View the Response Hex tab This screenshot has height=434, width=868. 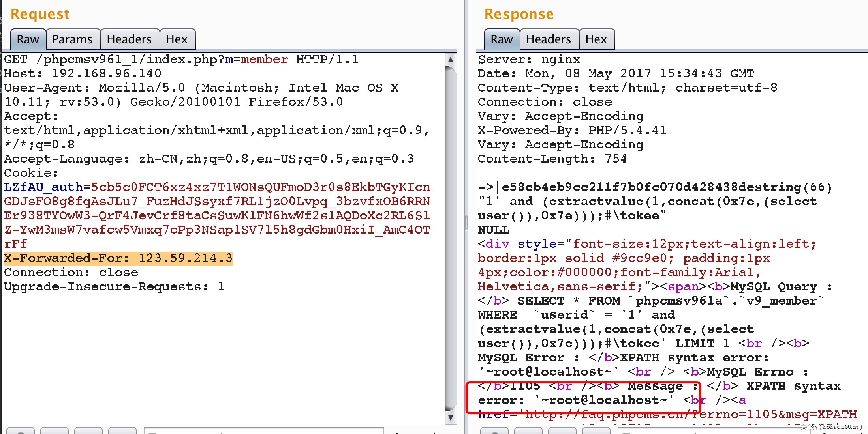coord(596,39)
